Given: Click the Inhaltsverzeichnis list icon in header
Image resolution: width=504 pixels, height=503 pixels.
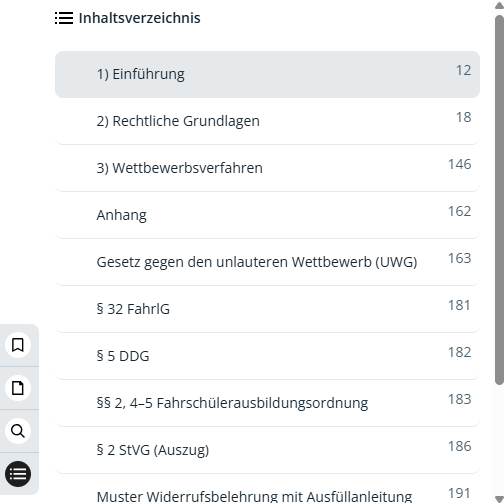Looking at the screenshot, I should click(x=64, y=18).
